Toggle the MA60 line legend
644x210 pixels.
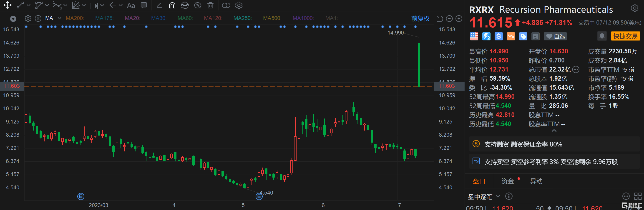pyautogui.click(x=185, y=18)
